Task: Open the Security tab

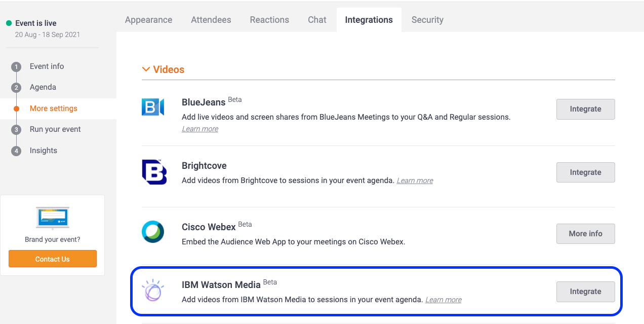Action: pos(427,20)
